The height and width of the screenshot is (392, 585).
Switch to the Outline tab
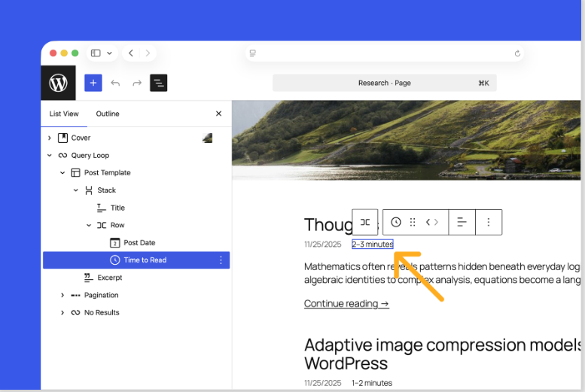click(108, 114)
